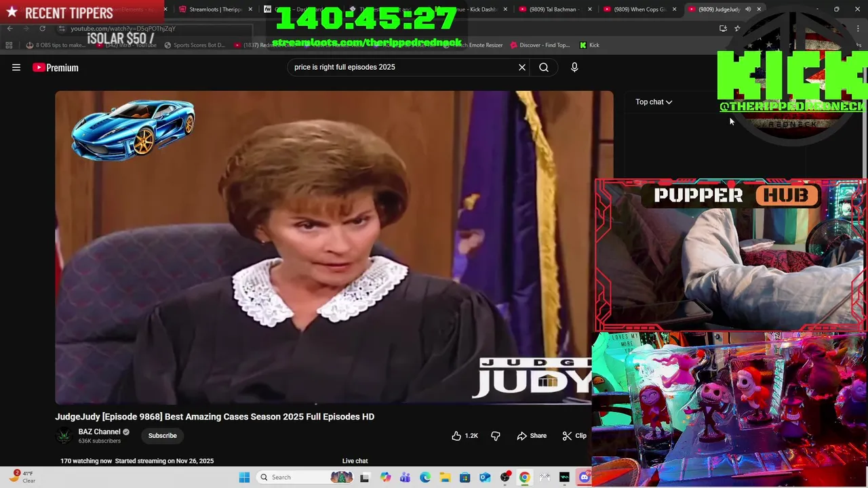The height and width of the screenshot is (488, 868).
Task: Click the video title text
Action: (x=214, y=417)
